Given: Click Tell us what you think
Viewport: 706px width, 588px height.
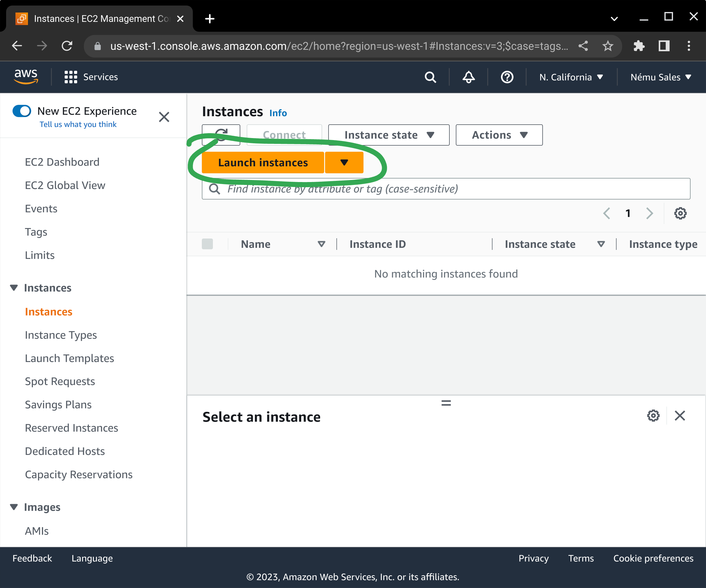Looking at the screenshot, I should [78, 124].
